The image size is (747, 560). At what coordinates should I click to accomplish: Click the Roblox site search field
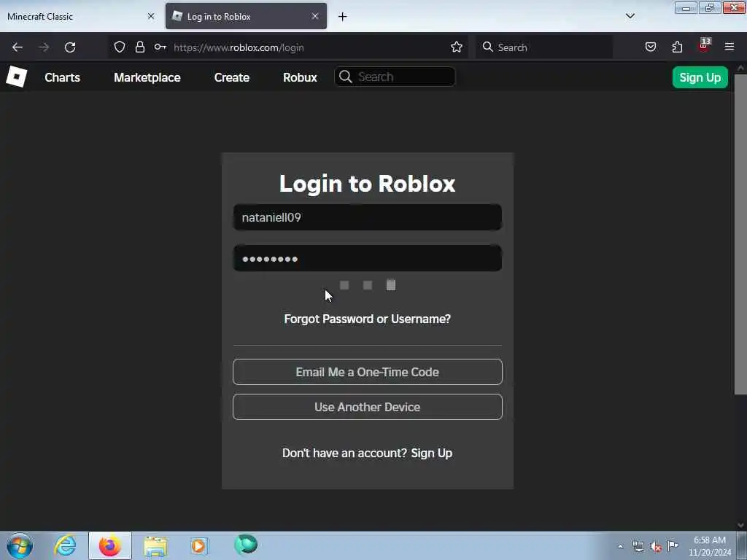point(395,77)
